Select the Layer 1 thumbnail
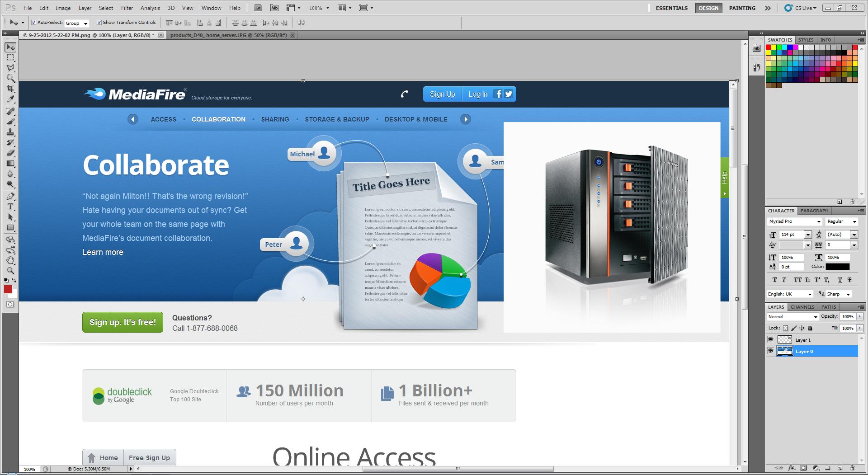This screenshot has width=868, height=475. pos(784,339)
